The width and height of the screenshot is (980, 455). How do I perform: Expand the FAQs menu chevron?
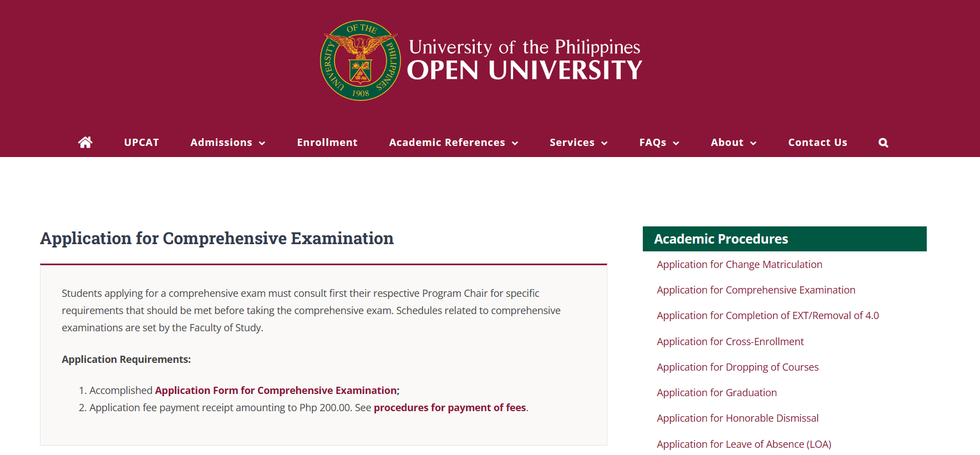676,143
